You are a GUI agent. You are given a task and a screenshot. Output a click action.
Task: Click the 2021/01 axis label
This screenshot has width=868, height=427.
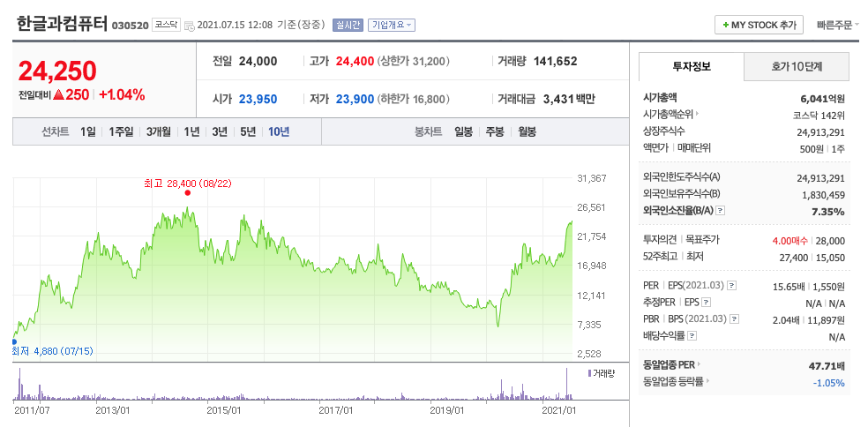pyautogui.click(x=559, y=410)
